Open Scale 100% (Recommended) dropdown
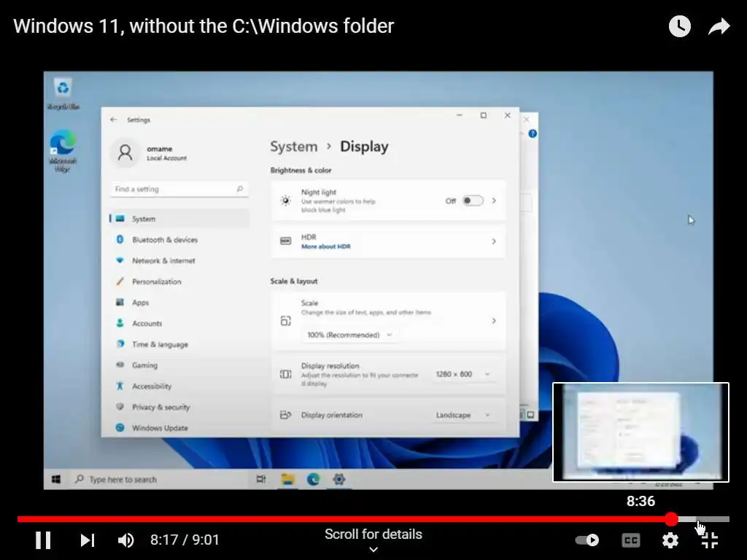The image size is (747, 560). 349,335
